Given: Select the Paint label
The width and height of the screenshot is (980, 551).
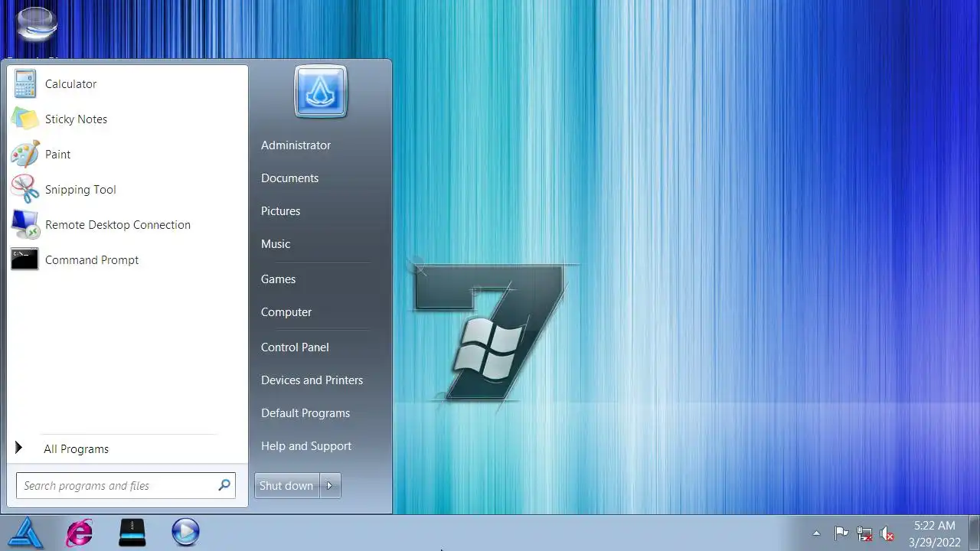Looking at the screenshot, I should 57,155.
